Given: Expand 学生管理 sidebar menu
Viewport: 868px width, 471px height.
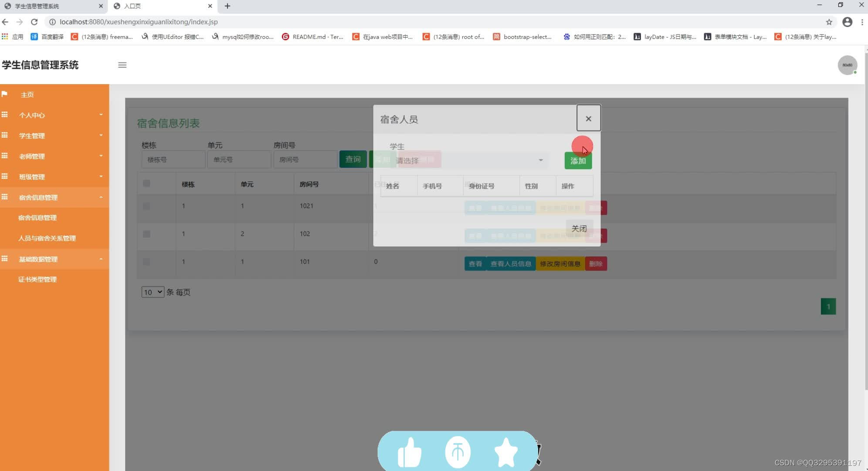Looking at the screenshot, I should click(x=54, y=136).
